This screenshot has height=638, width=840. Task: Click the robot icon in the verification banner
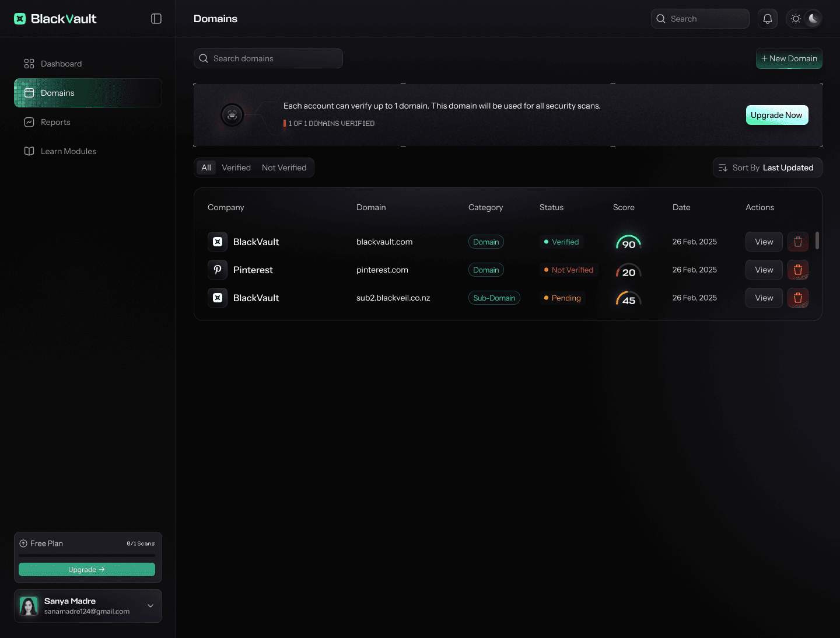pos(232,115)
